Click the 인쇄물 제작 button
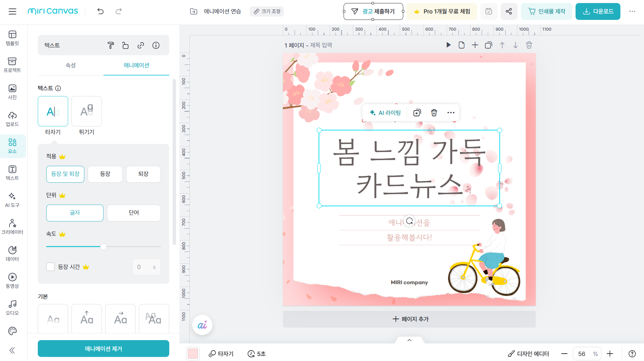Viewport: 644px width, 361px height. [547, 11]
